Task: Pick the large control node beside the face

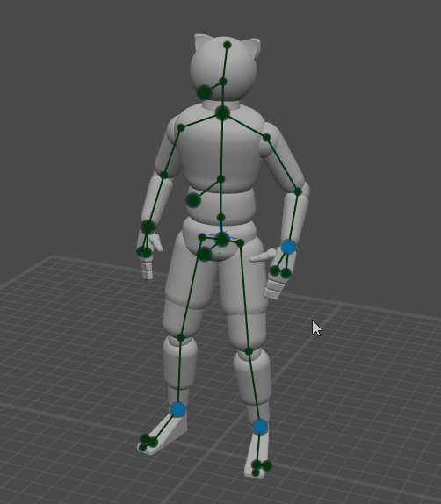Action: [205, 92]
